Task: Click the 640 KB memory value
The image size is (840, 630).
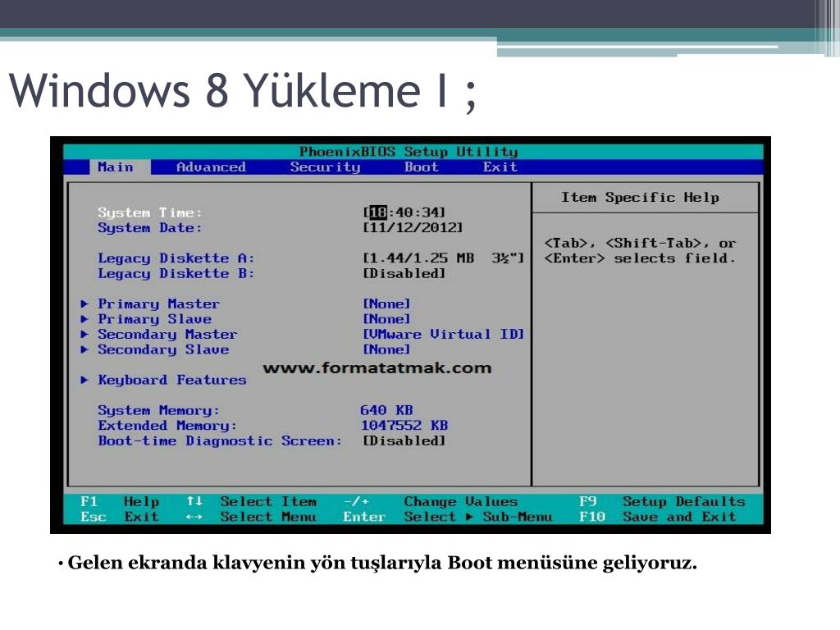Action: pyautogui.click(x=386, y=410)
